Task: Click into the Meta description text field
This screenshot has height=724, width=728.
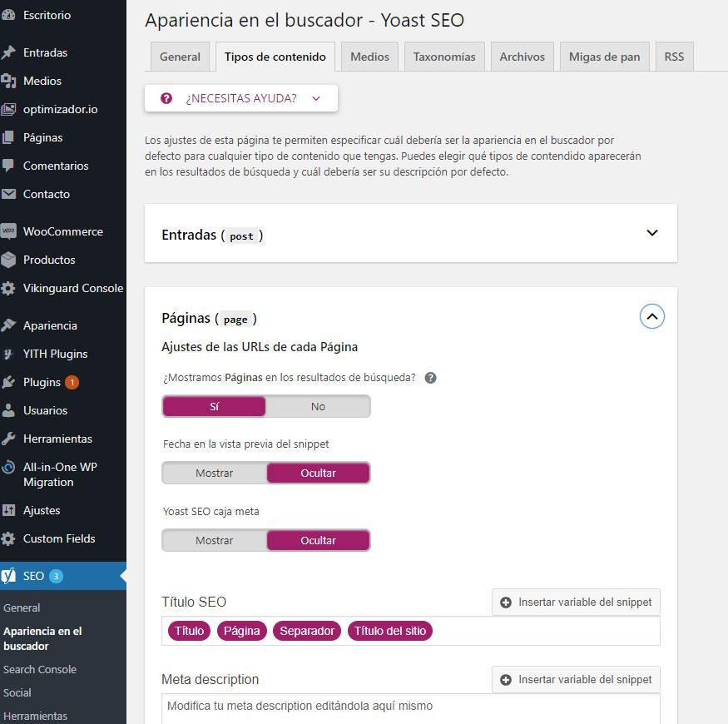Action: pyautogui.click(x=411, y=709)
